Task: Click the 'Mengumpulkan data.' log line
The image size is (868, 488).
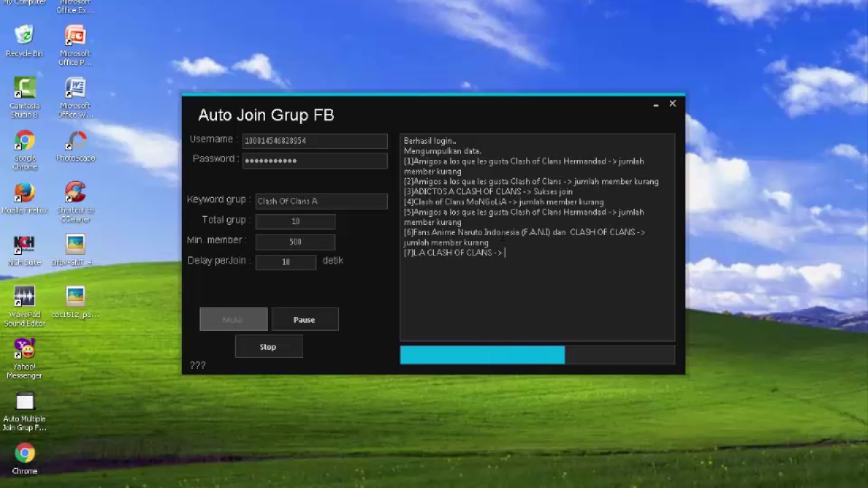Action: pos(442,151)
